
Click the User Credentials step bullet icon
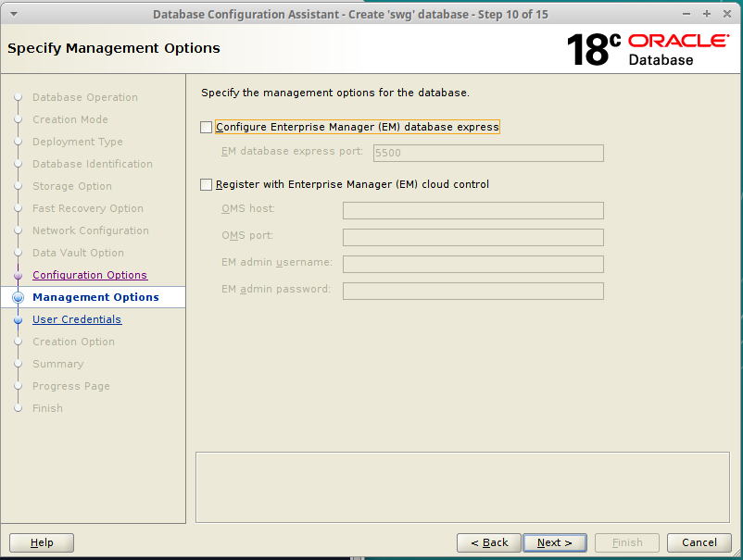18,320
